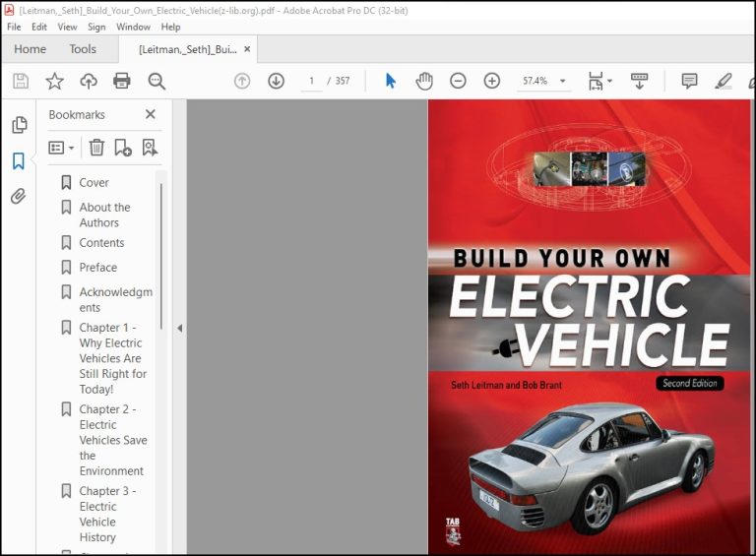Select the Highlight text pen tool
Image resolution: width=756 pixels, height=556 pixels.
(x=724, y=81)
